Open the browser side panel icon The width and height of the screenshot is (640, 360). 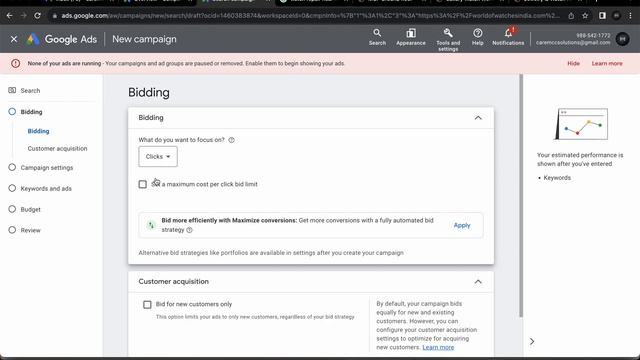click(602, 16)
